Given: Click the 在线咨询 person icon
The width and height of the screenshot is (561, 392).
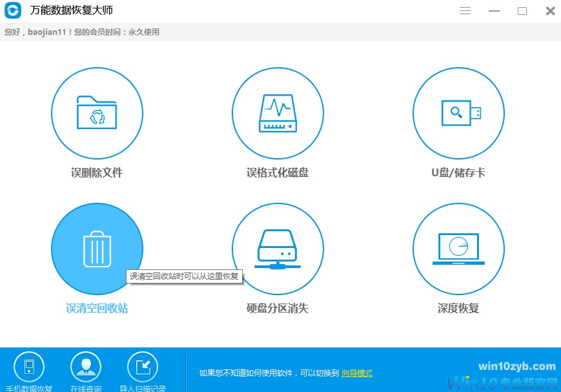Looking at the screenshot, I should [86, 367].
